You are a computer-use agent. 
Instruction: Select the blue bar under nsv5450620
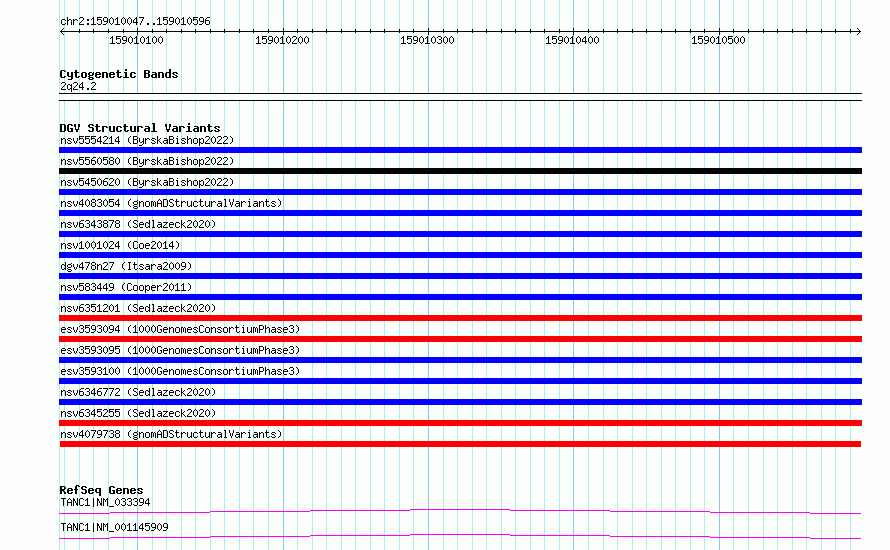coord(460,192)
